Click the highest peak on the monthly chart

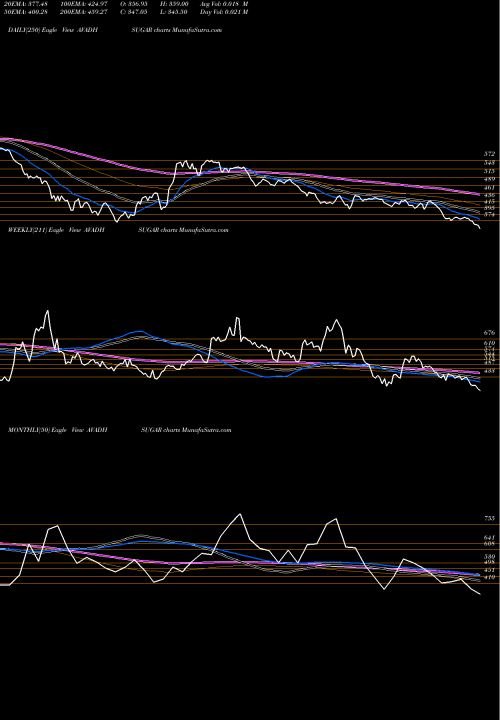pos(239,514)
